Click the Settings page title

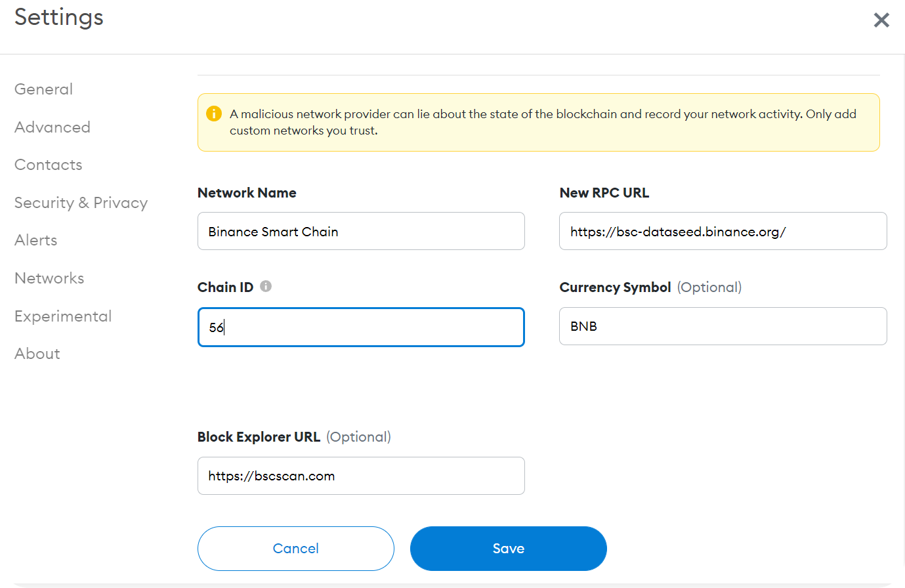click(59, 17)
